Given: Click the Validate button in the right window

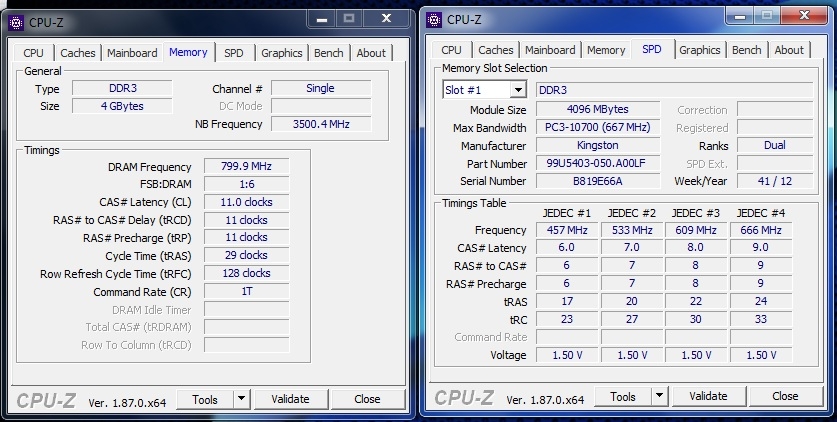Looking at the screenshot, I should (708, 396).
